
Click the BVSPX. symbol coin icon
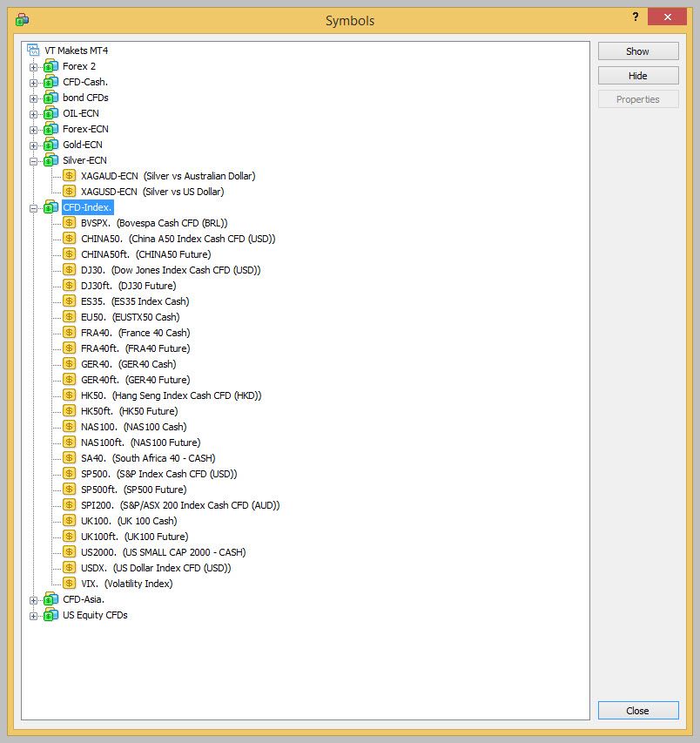69,223
